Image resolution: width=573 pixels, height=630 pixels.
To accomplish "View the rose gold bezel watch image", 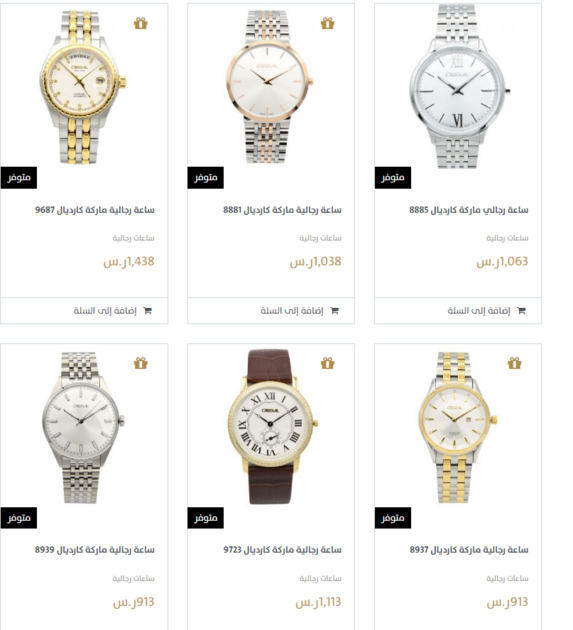I will pos(269,86).
